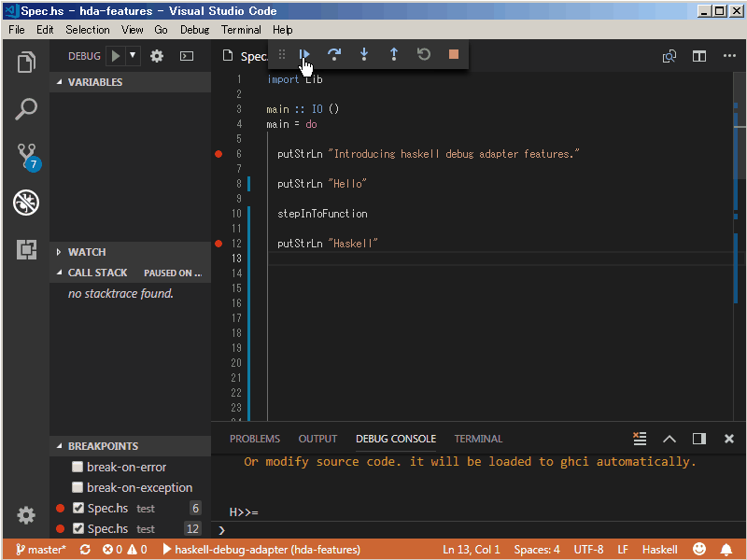The width and height of the screenshot is (747, 560).
Task: Checkout branch via master* in status bar
Action: pos(41,550)
